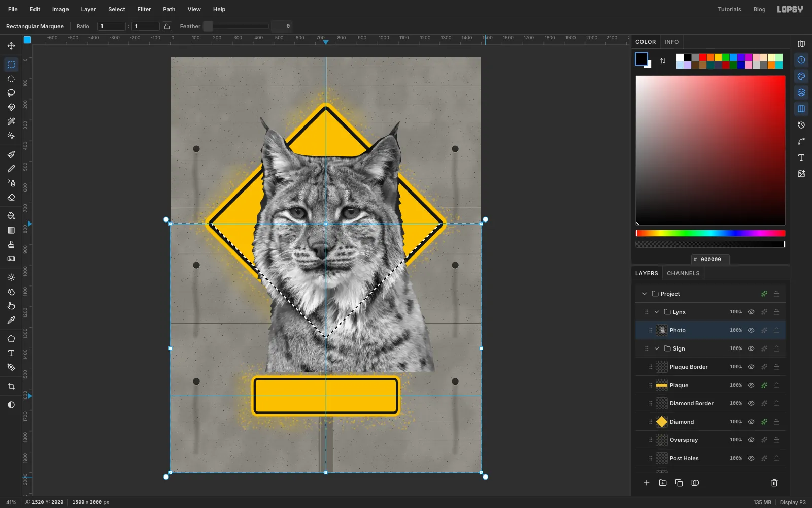Select the Move tool
The width and height of the screenshot is (812, 508).
tap(11, 46)
